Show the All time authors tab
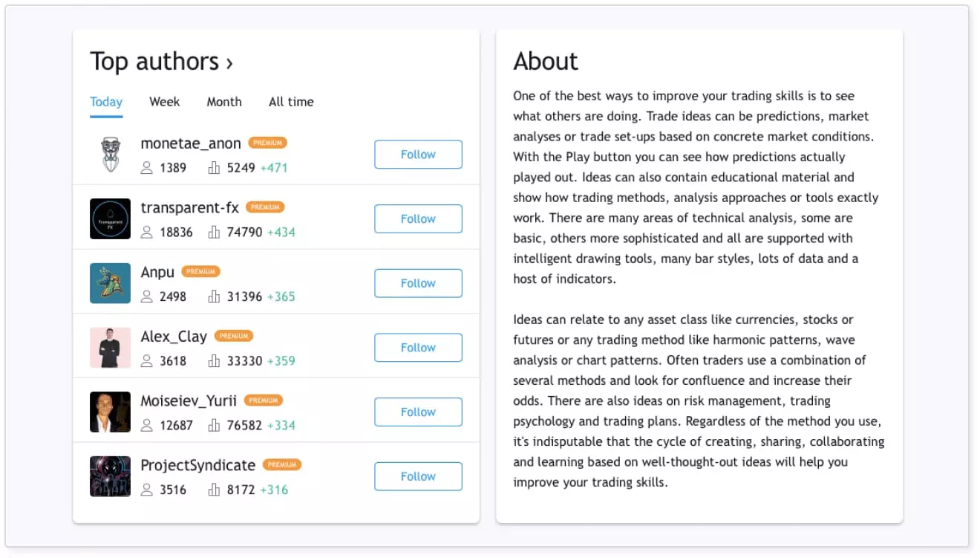Viewport: 980px width, 558px height. pyautogui.click(x=291, y=102)
